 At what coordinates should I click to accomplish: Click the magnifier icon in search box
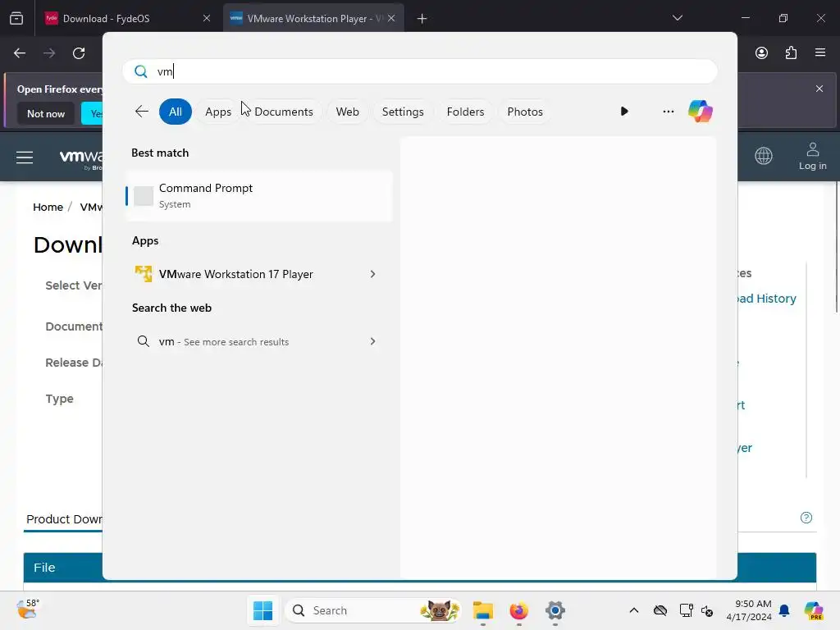click(141, 71)
